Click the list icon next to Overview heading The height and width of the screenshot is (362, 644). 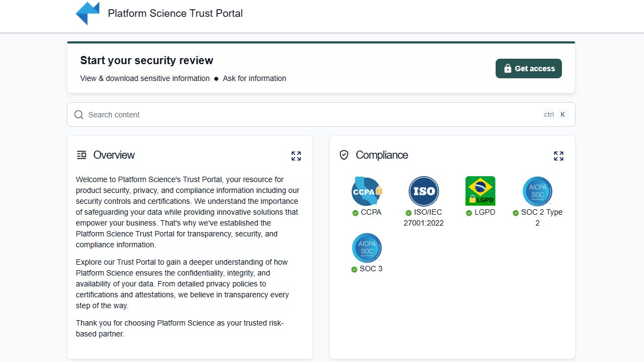tap(81, 155)
